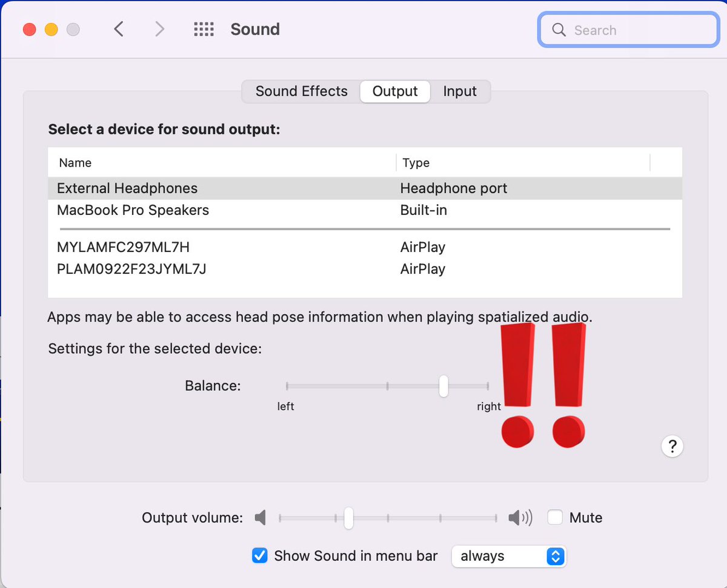Click 'Headphone port' type cell

(454, 188)
